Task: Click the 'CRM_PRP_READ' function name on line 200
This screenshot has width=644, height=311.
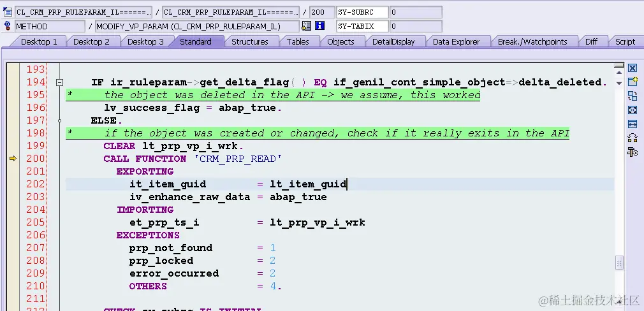Action: 238,159
